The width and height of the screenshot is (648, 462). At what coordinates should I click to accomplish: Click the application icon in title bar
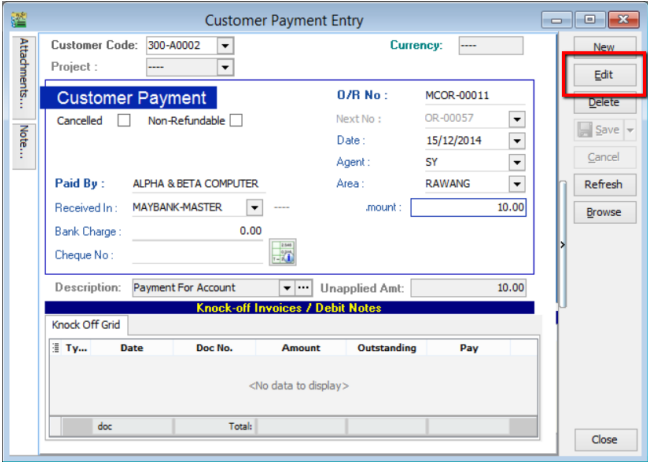click(x=17, y=19)
